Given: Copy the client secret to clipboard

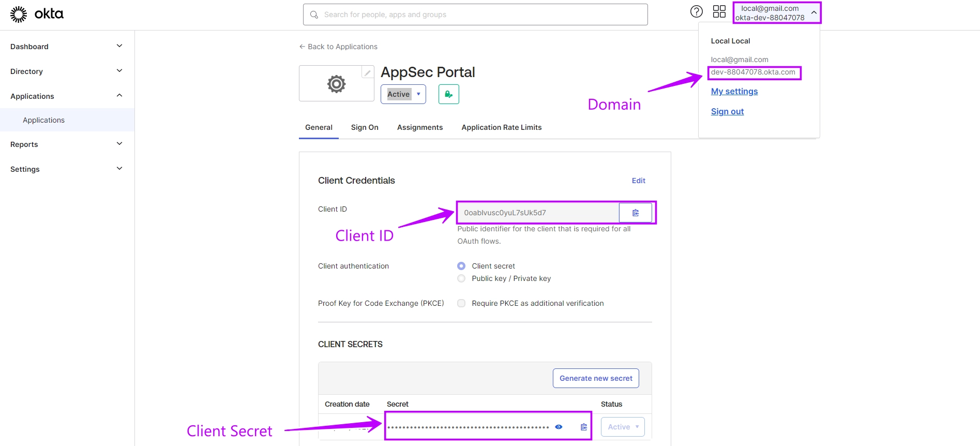Looking at the screenshot, I should coord(583,427).
